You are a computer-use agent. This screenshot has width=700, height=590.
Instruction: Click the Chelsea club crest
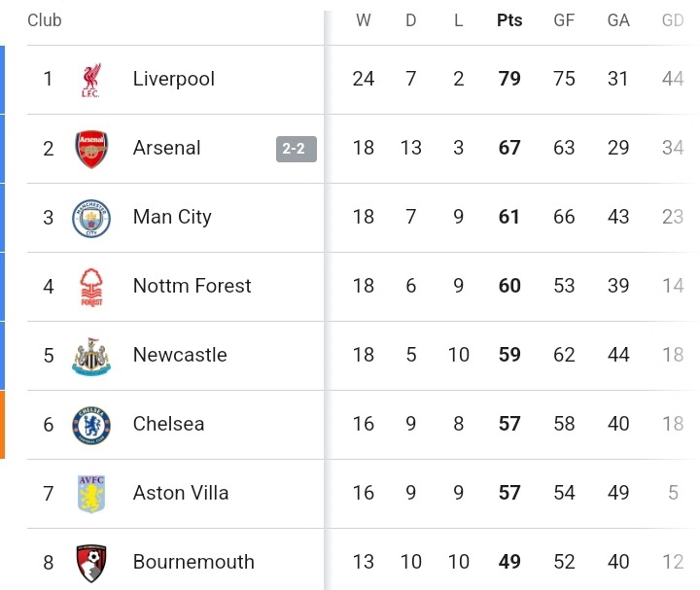[x=91, y=426]
